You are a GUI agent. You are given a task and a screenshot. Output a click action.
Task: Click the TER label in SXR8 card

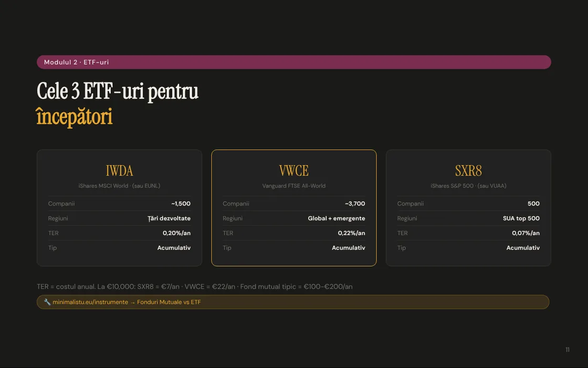402,233
